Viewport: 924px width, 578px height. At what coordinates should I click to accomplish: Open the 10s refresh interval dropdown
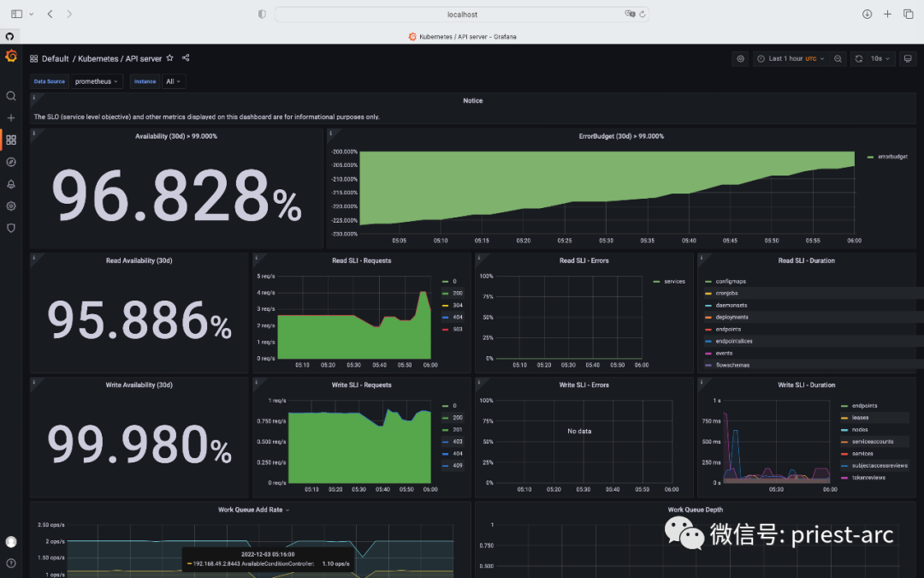[x=880, y=58]
